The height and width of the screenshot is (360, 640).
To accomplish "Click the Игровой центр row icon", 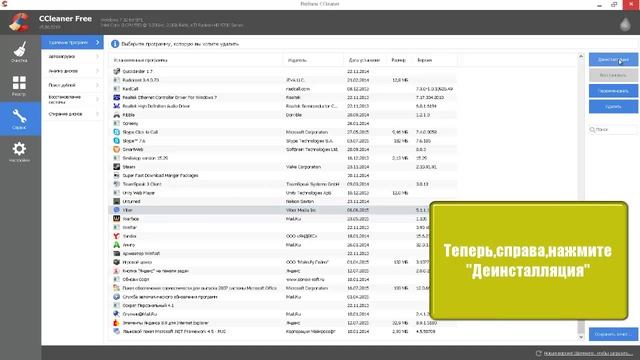I will [x=116, y=262].
